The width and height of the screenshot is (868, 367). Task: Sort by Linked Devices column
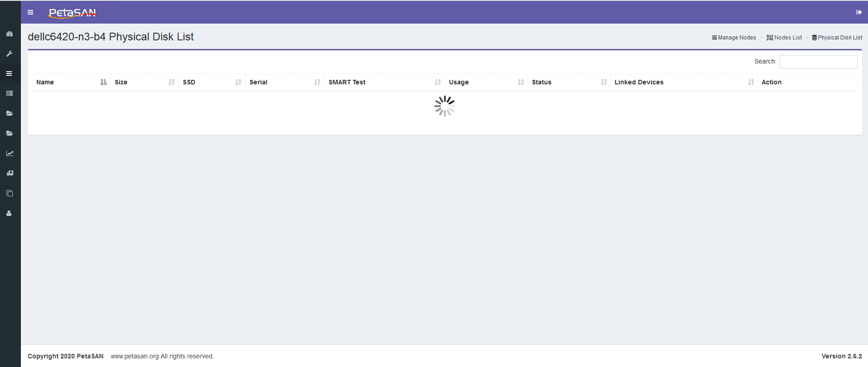(684, 82)
